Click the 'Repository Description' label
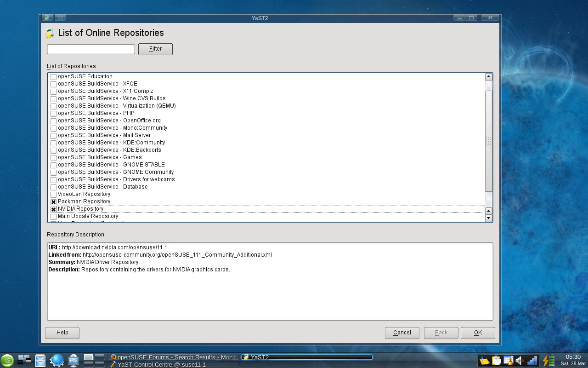The width and height of the screenshot is (588, 368). [x=75, y=235]
